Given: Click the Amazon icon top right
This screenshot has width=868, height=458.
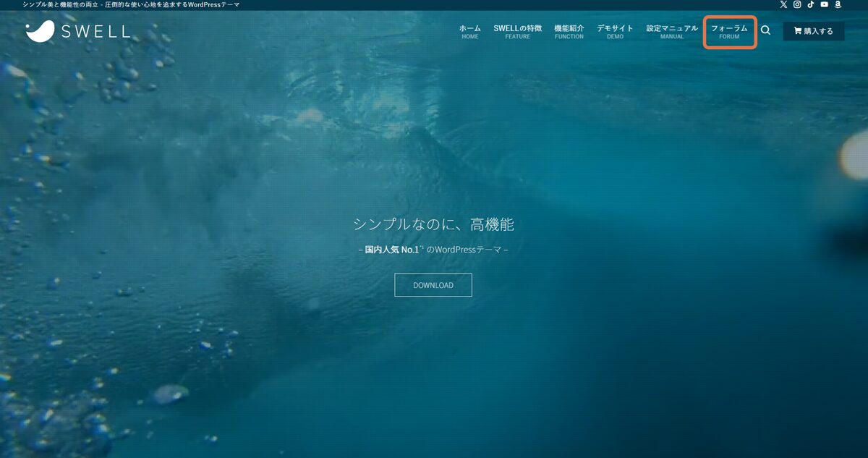Looking at the screenshot, I should [x=838, y=5].
